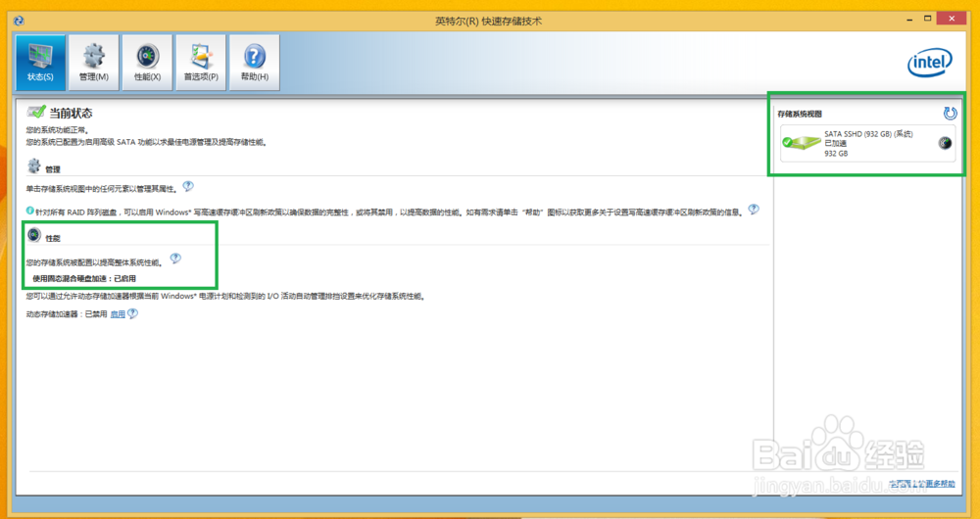
Task: Open help bubble after RAID write-cache policy text
Action: click(x=754, y=210)
